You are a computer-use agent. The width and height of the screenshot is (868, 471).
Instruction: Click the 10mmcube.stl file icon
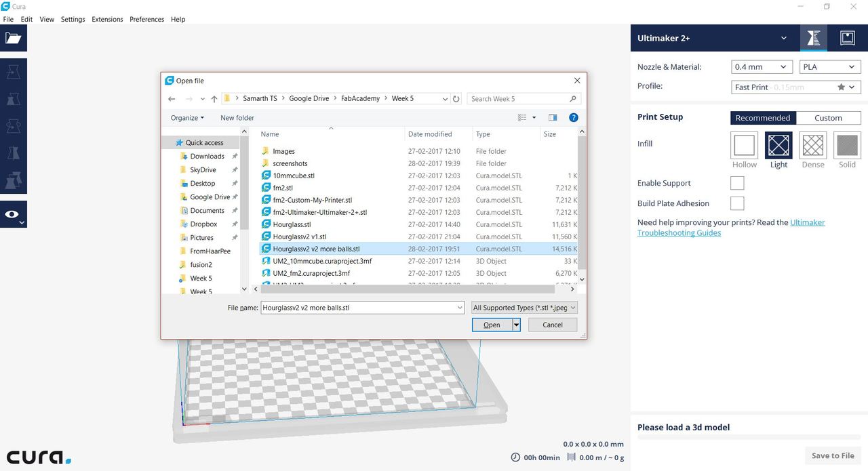click(266, 176)
